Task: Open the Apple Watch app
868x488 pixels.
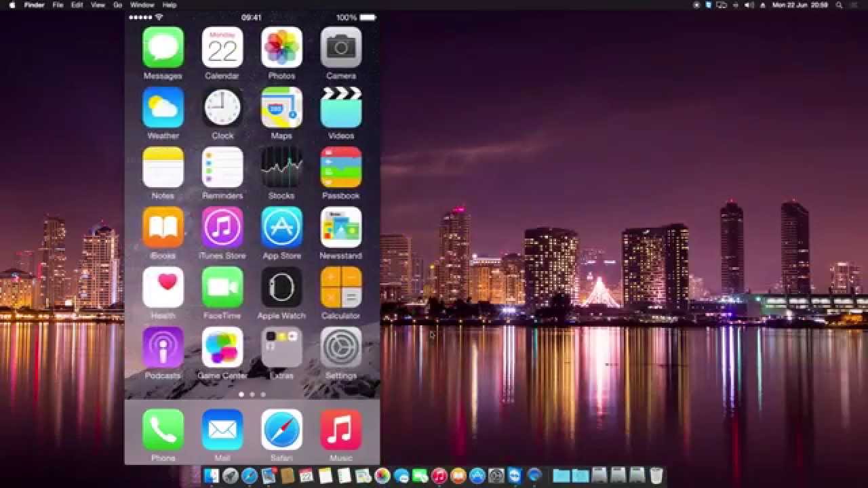Action: (281, 287)
